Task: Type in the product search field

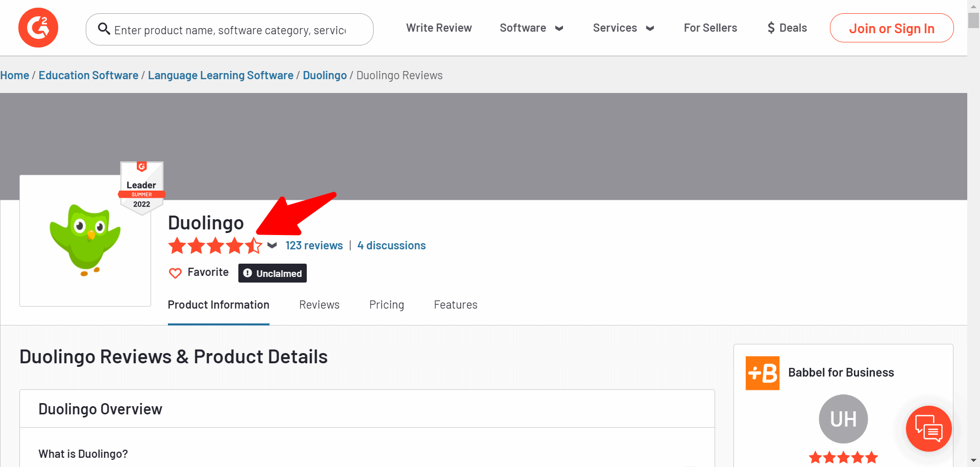Action: pos(230,30)
